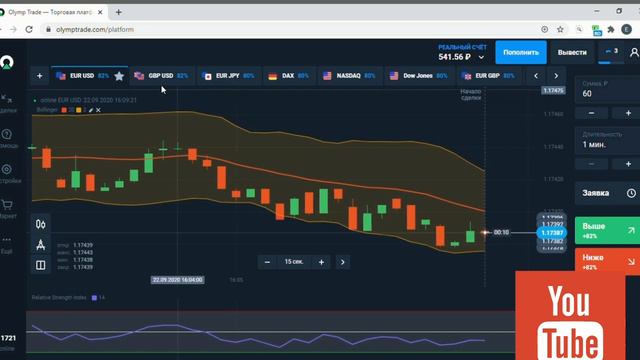Image resolution: width=640 pixels, height=360 pixels.
Task: Add a new asset tab with plus
Action: click(x=40, y=76)
